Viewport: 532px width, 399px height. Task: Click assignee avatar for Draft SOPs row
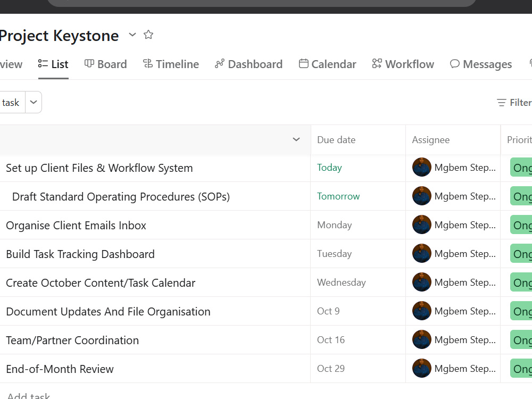click(422, 196)
